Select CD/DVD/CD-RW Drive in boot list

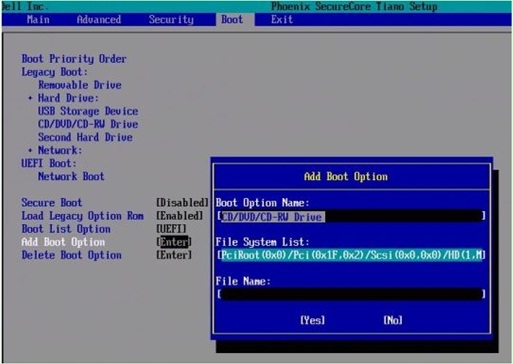coord(88,124)
